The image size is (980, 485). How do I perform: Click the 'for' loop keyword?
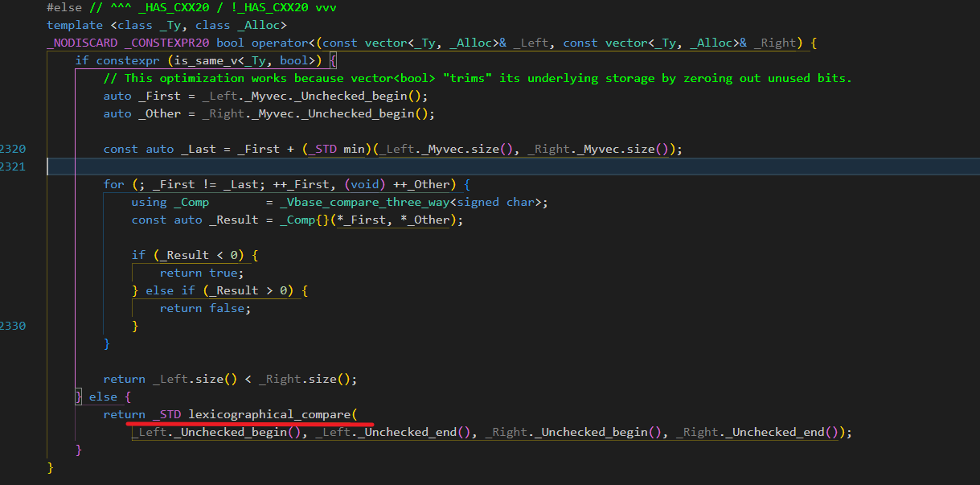[113, 184]
